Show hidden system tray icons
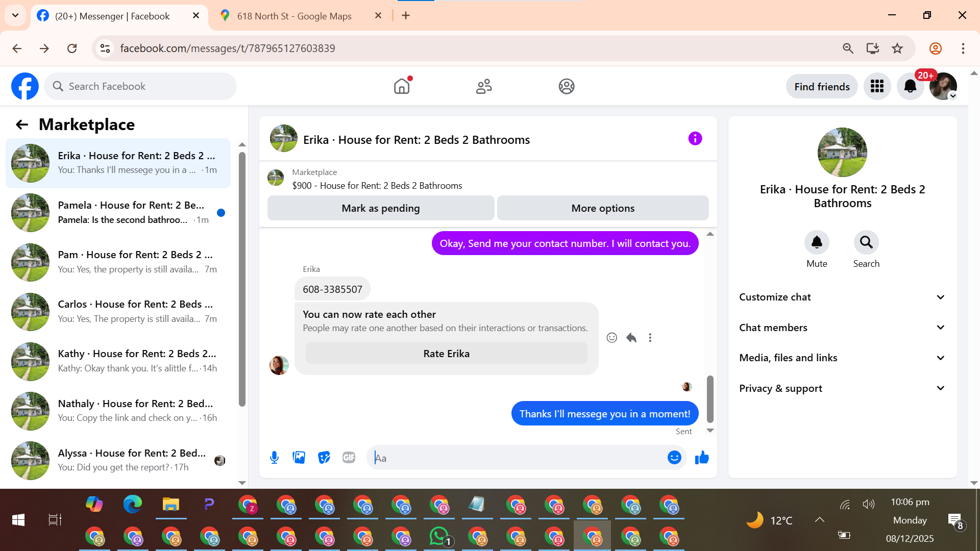This screenshot has height=551, width=980. coord(820,520)
